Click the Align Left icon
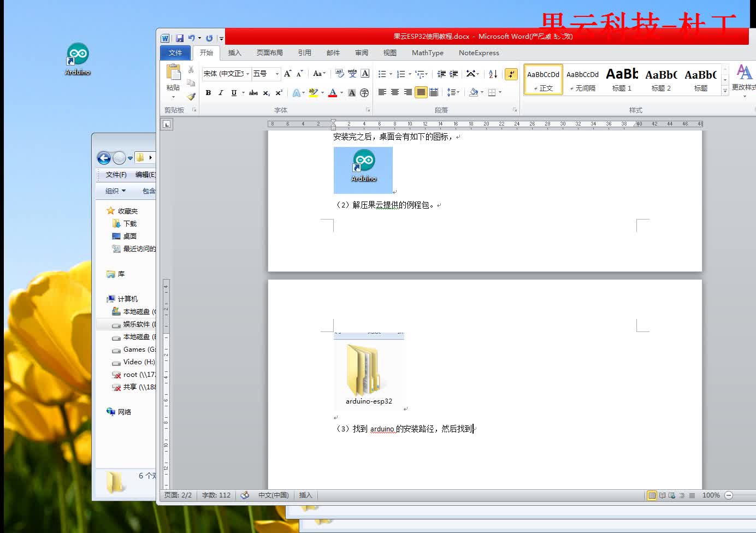The width and height of the screenshot is (756, 533). 382,92
